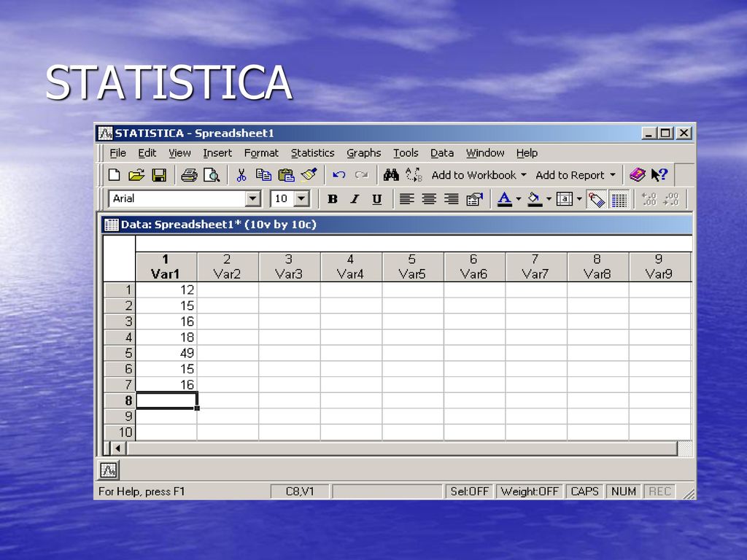Save the spreadsheet with the floppy disk icon

coord(159,175)
